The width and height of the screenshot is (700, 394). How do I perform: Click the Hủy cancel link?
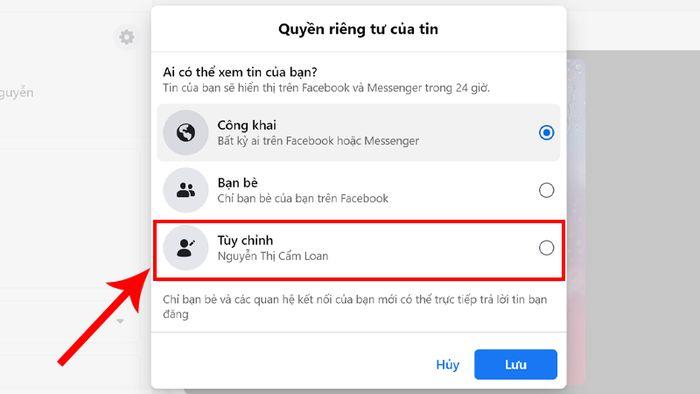coord(447,365)
